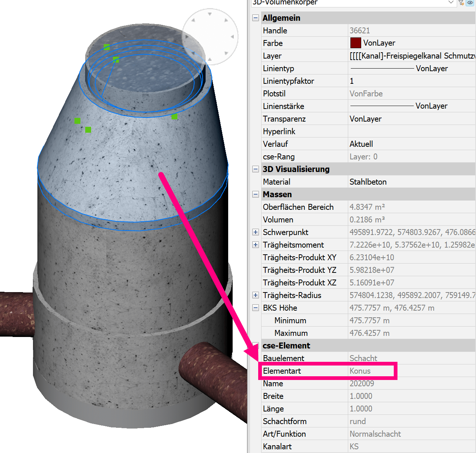
Task: Click the lower-right arrow on the LookFrom widget
Action: pos(226,53)
